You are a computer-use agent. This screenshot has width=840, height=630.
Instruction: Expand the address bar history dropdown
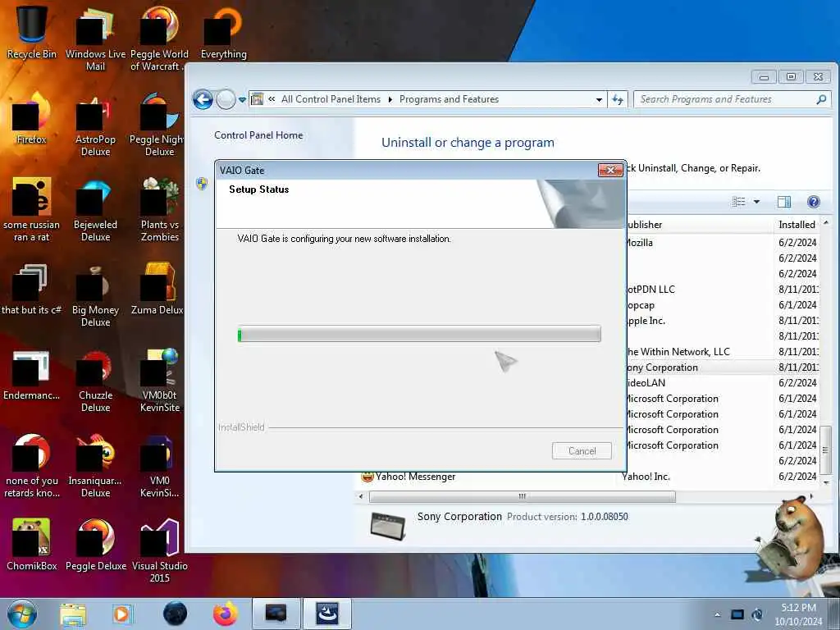click(599, 99)
